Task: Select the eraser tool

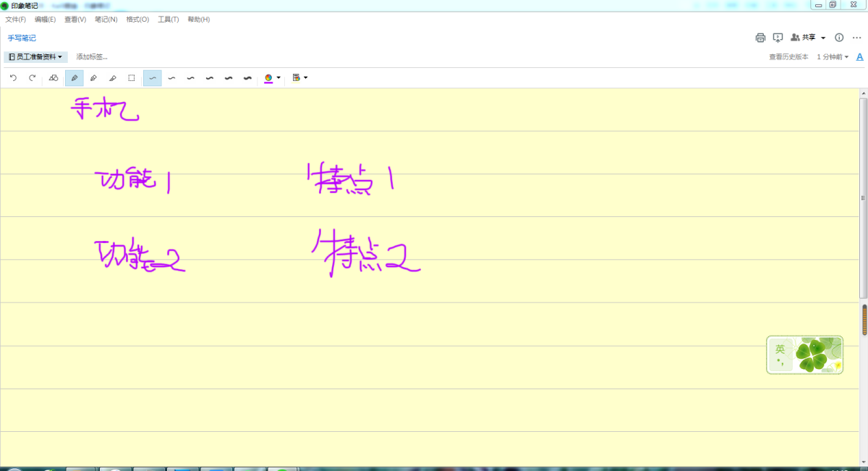Action: pyautogui.click(x=112, y=78)
